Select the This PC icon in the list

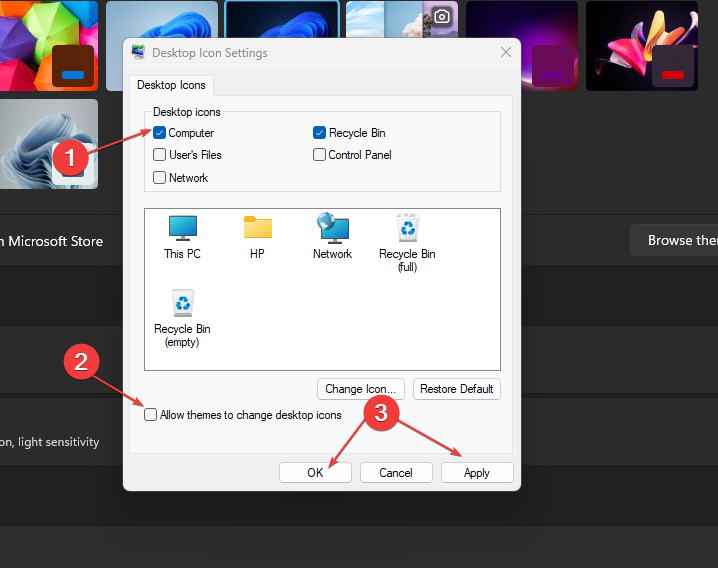pos(183,237)
